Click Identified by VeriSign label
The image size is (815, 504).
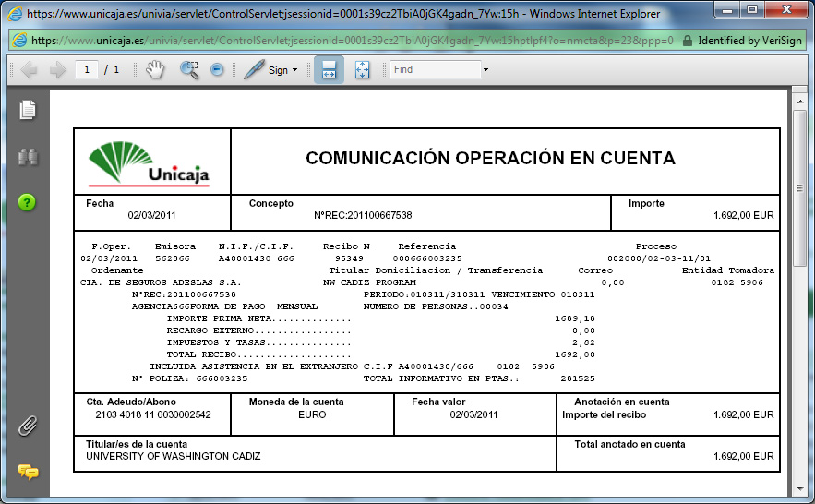pyautogui.click(x=749, y=41)
